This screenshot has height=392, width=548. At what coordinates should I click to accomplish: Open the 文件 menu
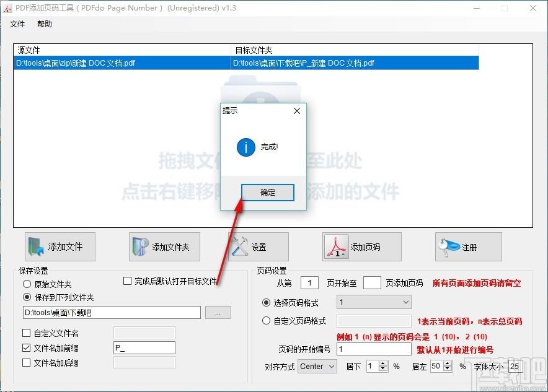tap(17, 24)
